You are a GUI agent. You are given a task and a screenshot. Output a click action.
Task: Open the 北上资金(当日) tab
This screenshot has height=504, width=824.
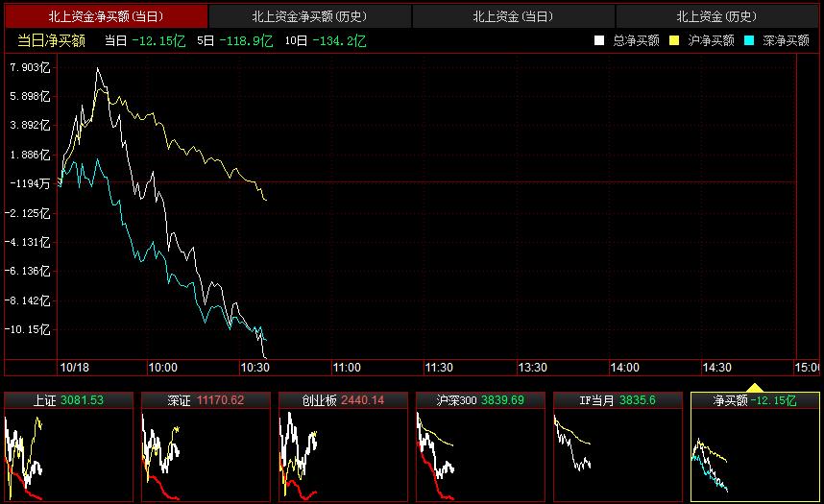coord(513,16)
